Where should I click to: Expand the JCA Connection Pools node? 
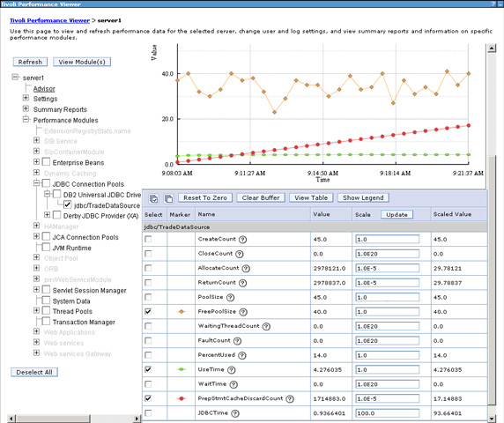36,236
